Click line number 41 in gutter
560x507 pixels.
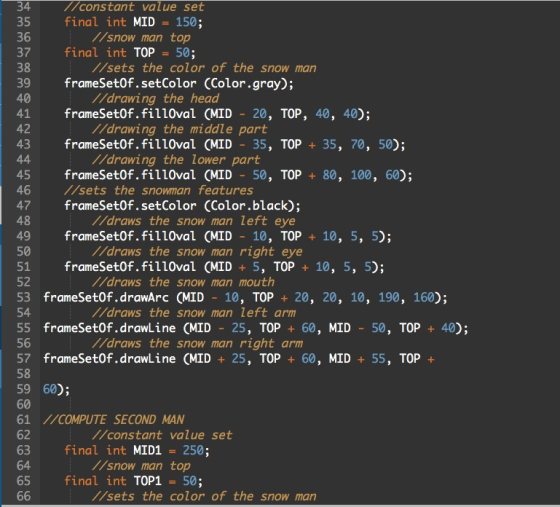click(24, 114)
